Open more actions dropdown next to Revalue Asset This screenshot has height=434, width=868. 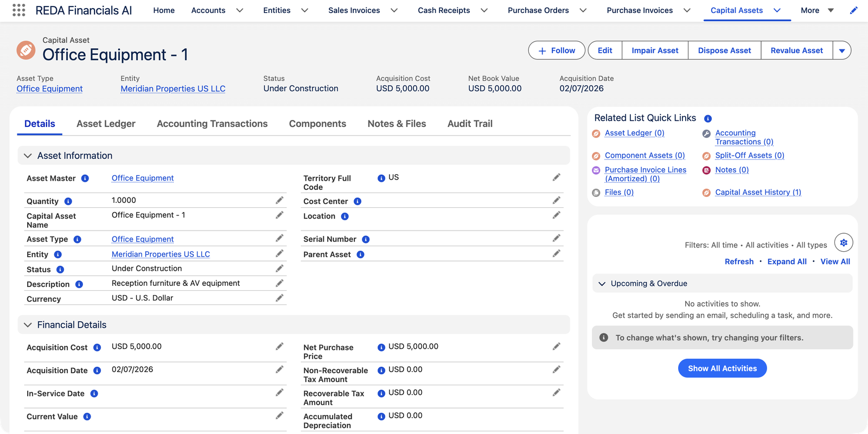842,50
